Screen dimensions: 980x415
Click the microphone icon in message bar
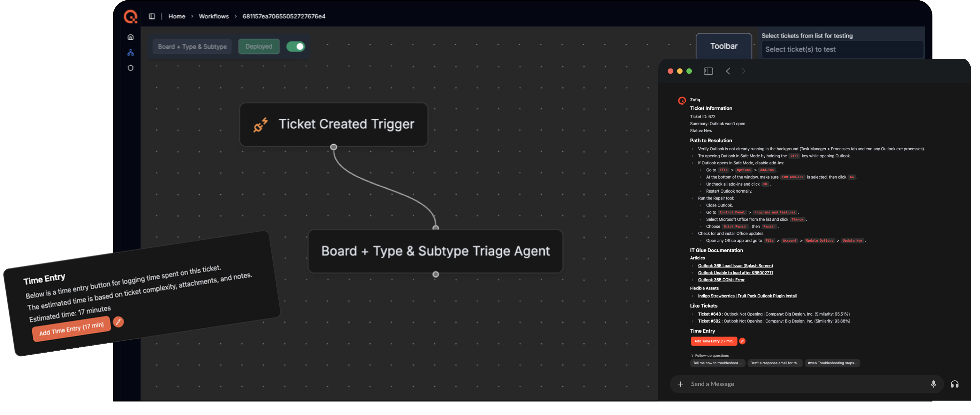[x=933, y=384]
